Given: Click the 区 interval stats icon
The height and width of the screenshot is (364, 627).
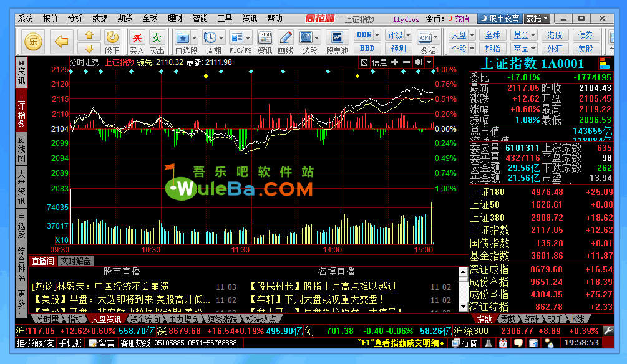Looking at the screenshot, I should [364, 62].
